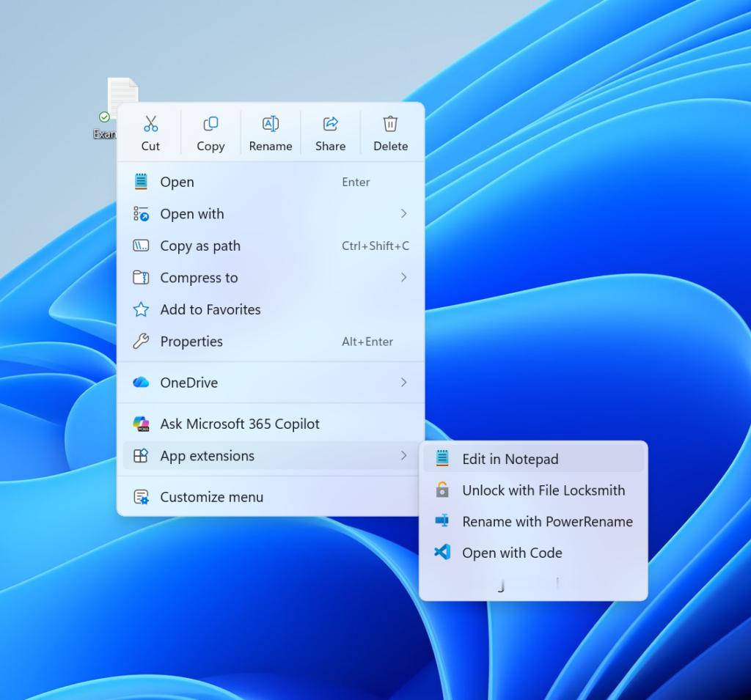Viewport: 751px width, 700px height.
Task: Click the PowerRename icon
Action: point(442,520)
